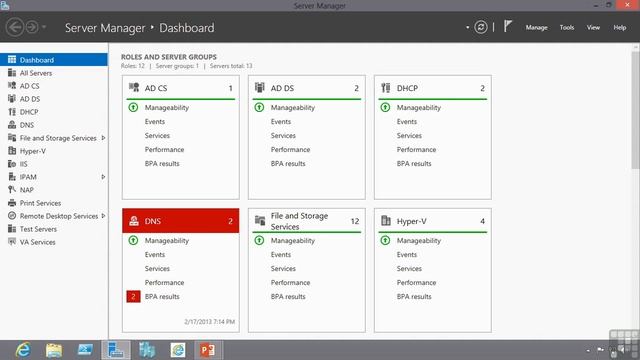Open Services in the AD DS tile
This screenshot has height=360, width=640.
pos(283,136)
